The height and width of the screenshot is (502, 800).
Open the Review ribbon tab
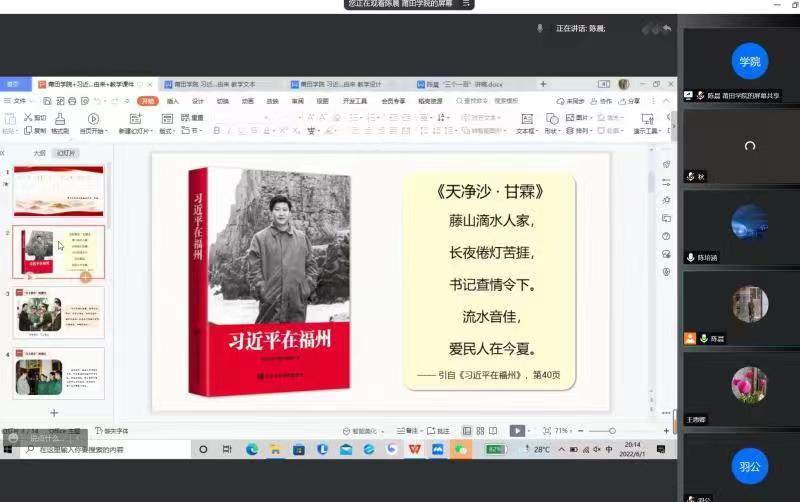(297, 101)
